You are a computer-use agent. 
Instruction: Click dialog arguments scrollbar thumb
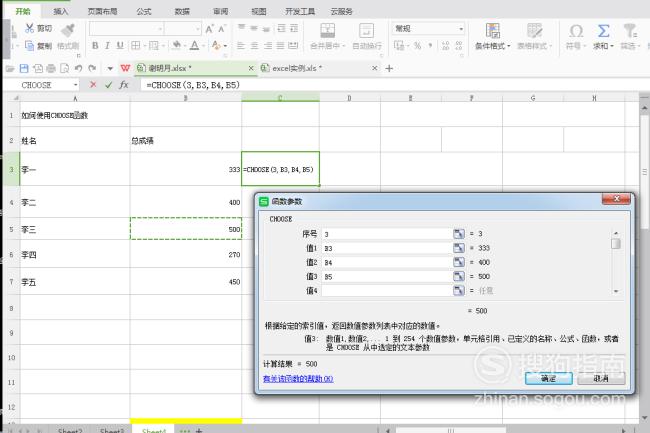[616, 243]
